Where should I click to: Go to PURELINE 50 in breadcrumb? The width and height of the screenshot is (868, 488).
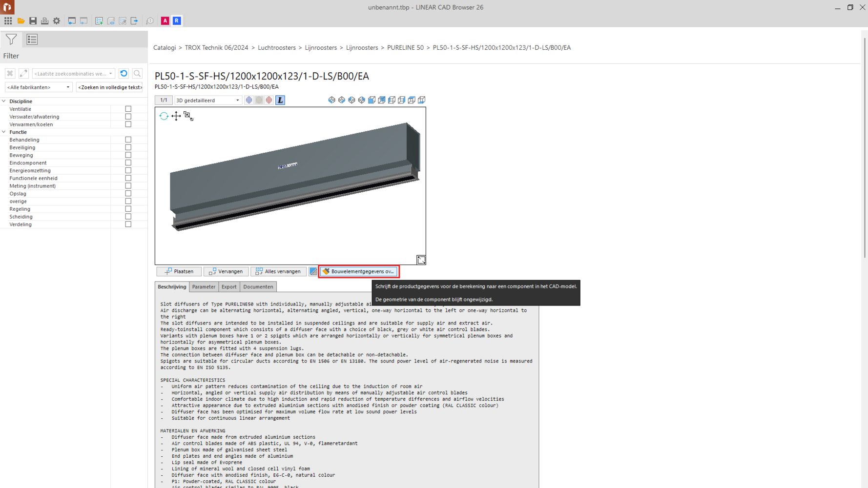[405, 48]
